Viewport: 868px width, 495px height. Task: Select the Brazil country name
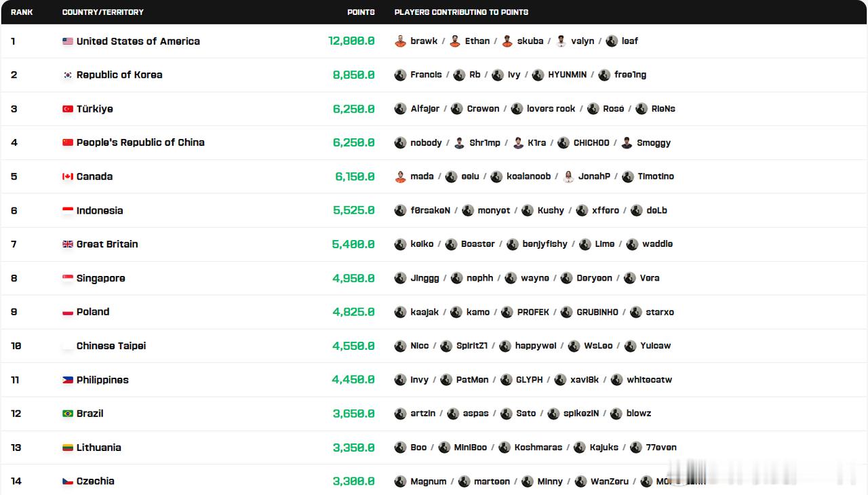tap(90, 414)
